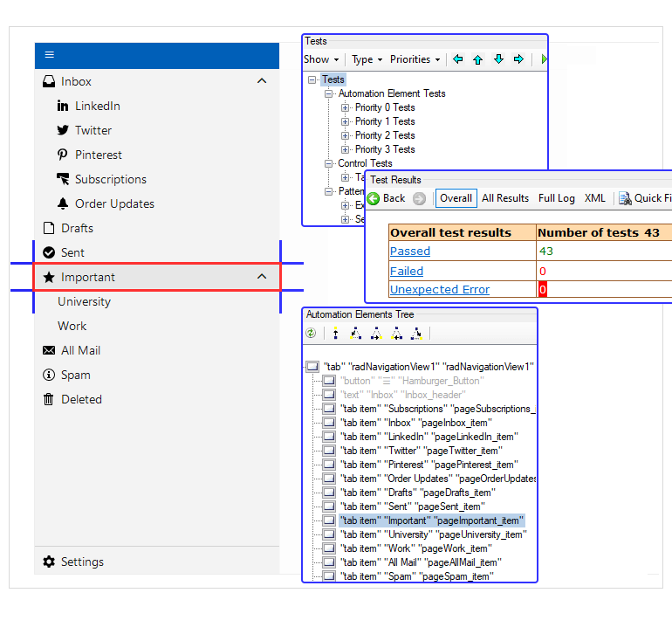Expand Priority 0 Tests node
This screenshot has width=672, height=641.
[x=345, y=107]
